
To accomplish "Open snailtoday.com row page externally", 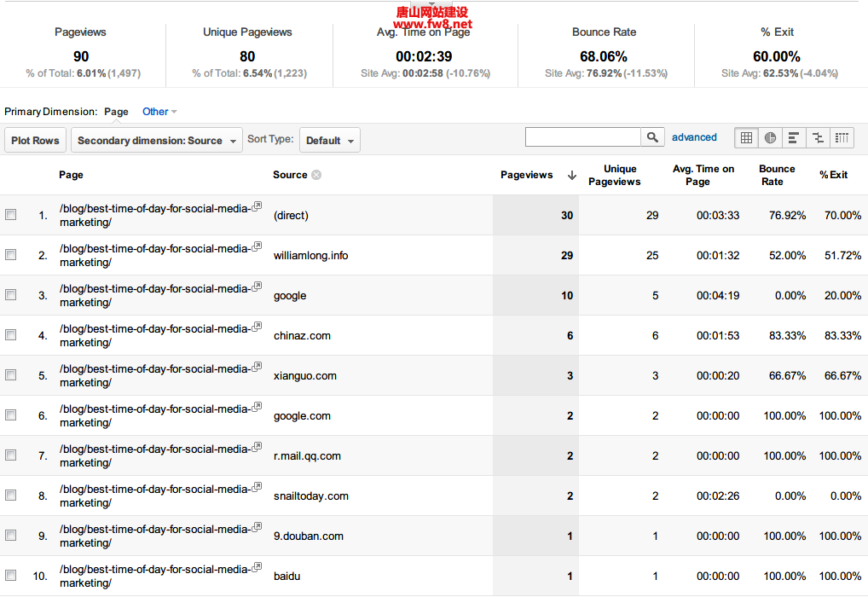I will (257, 487).
